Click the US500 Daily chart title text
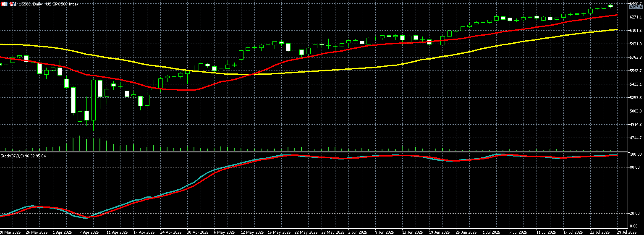644x235 pixels. pos(42,3)
